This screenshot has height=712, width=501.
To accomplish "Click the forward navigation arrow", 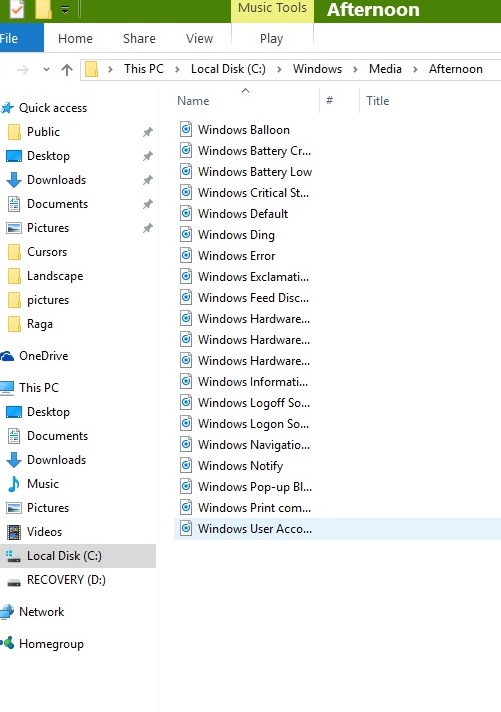I will coord(23,70).
